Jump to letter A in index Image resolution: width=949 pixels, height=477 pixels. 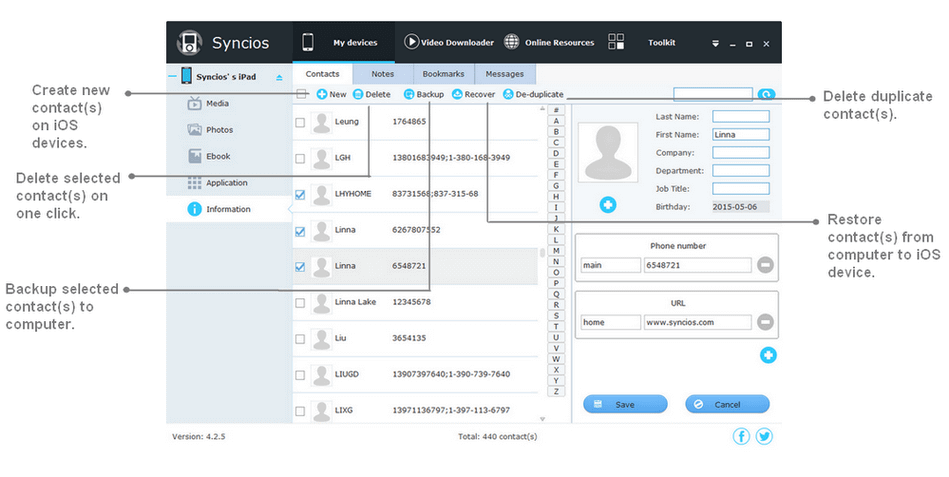(556, 121)
